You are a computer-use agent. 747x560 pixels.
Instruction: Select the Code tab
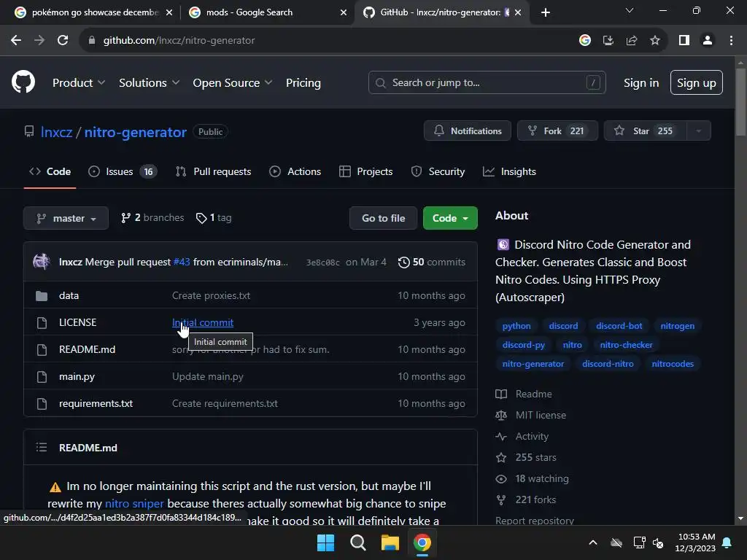pos(50,171)
